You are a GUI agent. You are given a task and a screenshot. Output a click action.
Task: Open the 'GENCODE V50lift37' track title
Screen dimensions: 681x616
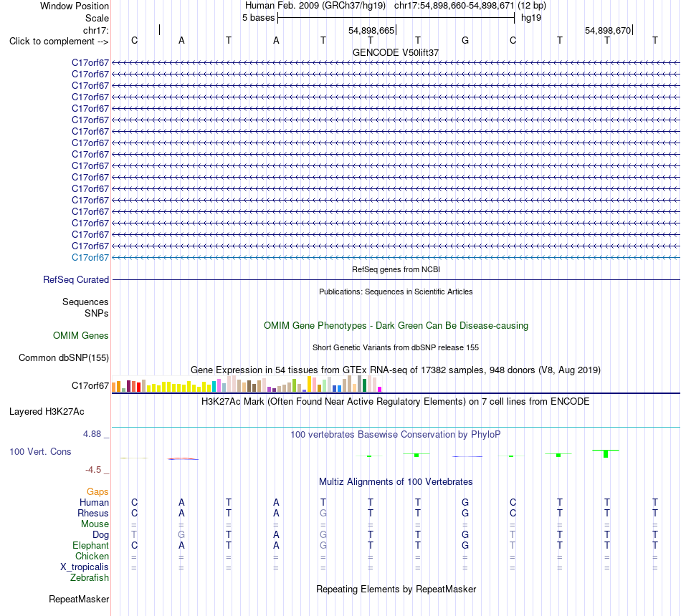tap(396, 52)
